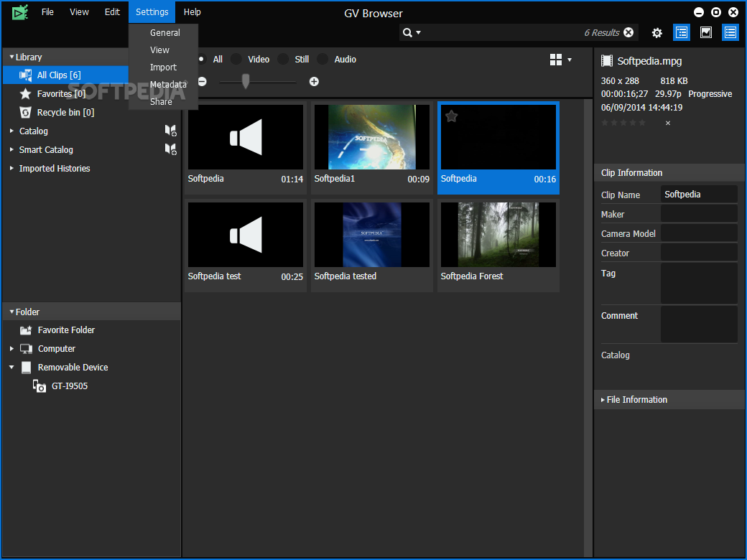Collapse the Folder section
747x560 pixels.
pos(11,312)
